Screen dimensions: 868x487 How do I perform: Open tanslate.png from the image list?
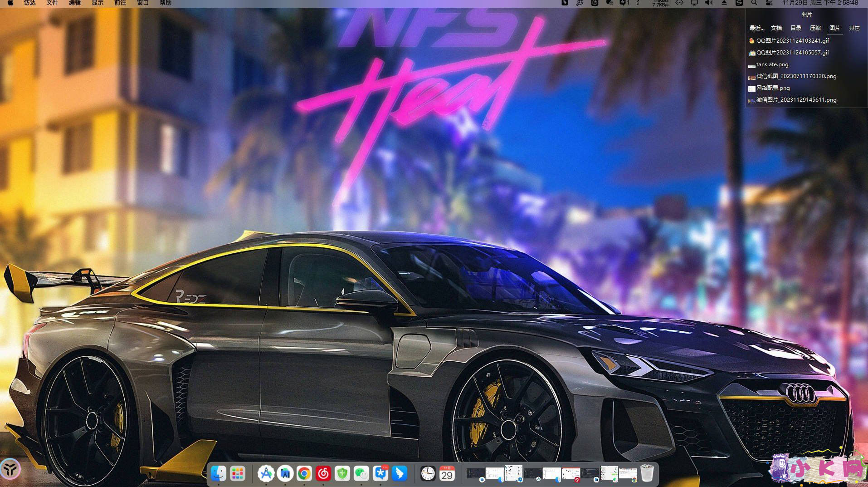772,64
